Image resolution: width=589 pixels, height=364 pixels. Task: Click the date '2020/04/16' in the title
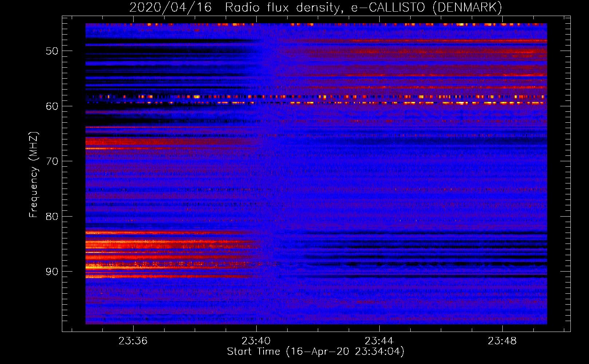(x=170, y=8)
